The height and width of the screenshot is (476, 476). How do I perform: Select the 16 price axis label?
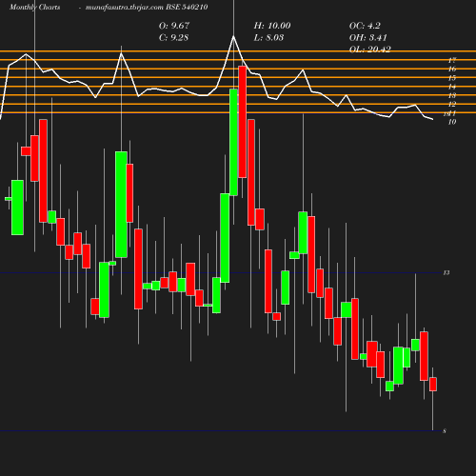point(452,69)
